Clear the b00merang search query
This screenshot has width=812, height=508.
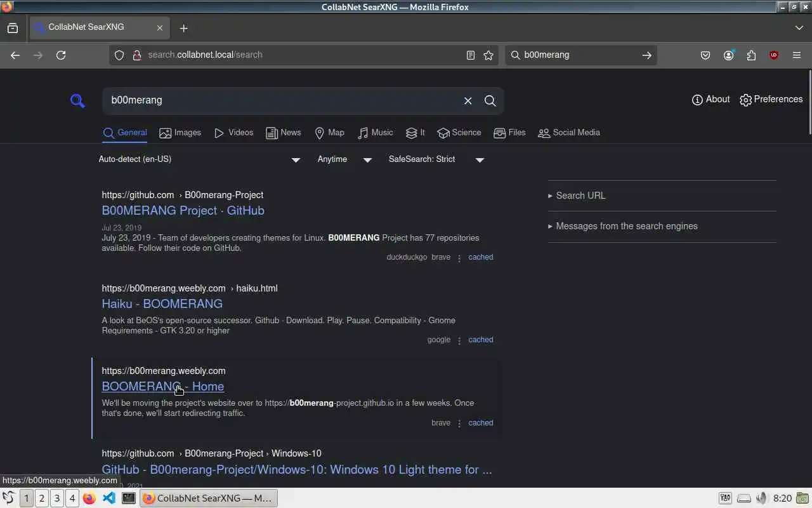[468, 101]
